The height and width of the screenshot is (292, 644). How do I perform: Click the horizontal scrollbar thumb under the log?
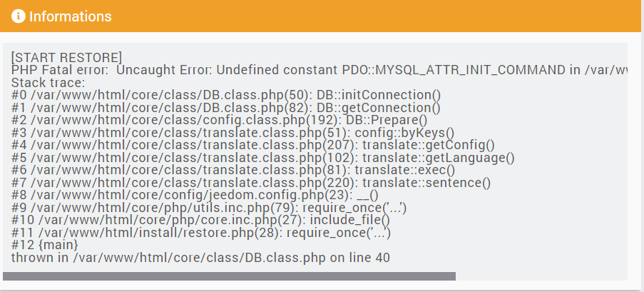[x=229, y=276]
